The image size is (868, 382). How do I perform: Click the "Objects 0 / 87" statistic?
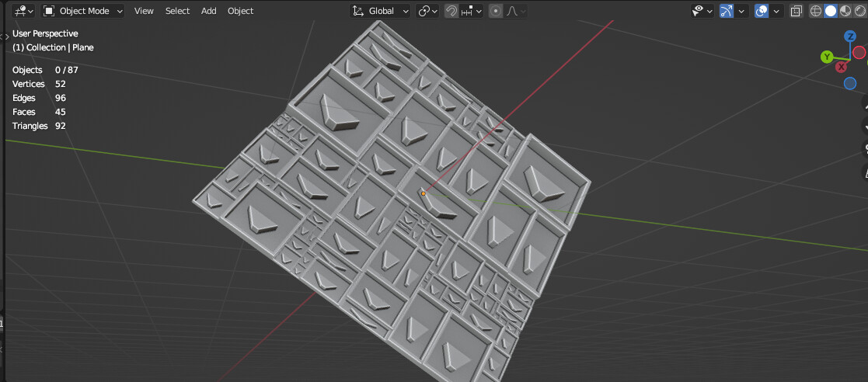45,70
